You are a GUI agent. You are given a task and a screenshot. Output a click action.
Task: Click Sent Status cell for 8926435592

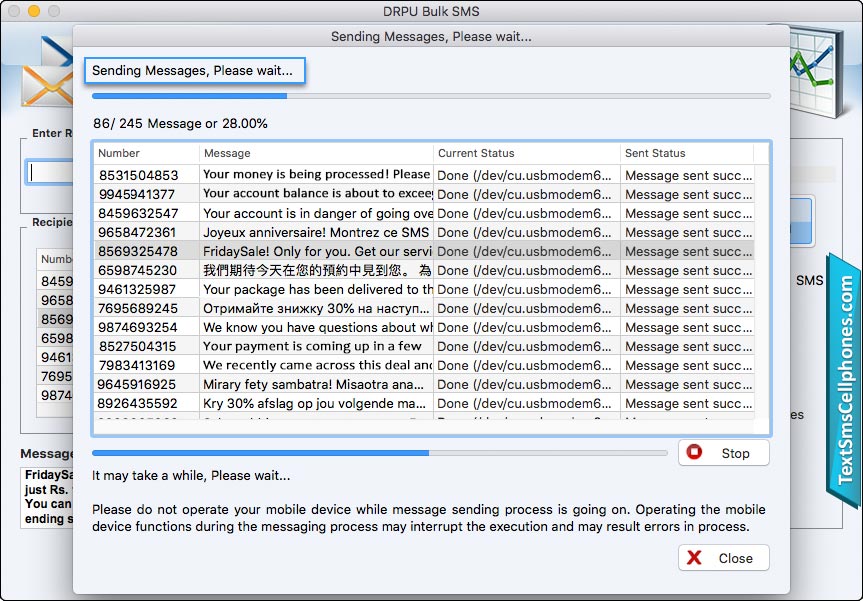[688, 403]
